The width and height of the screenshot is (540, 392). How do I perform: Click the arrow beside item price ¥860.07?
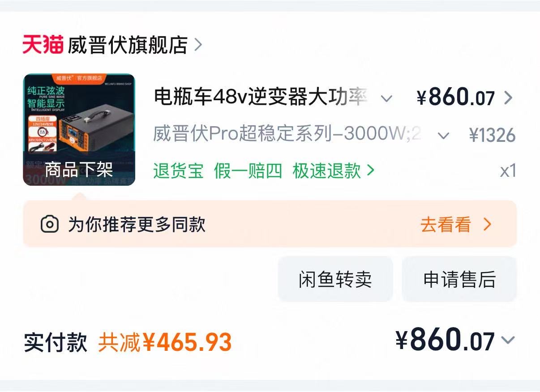point(508,97)
